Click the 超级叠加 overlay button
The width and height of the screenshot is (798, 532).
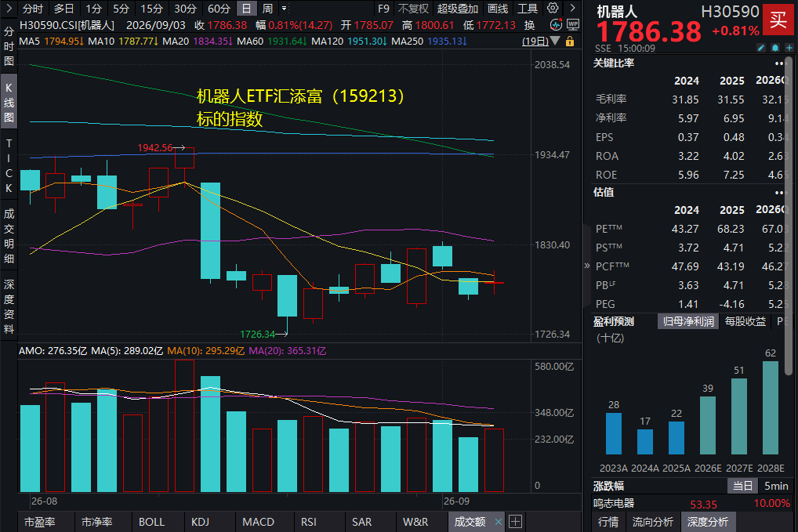458,9
